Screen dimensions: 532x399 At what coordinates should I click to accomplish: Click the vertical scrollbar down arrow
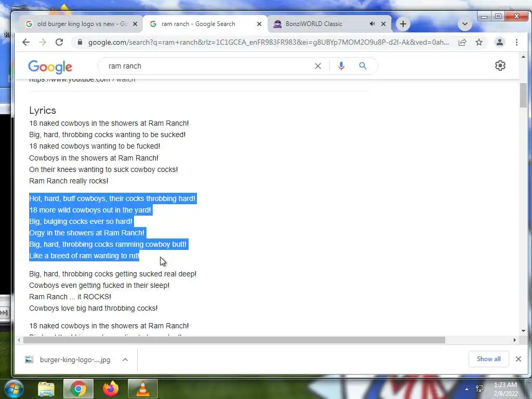click(523, 331)
